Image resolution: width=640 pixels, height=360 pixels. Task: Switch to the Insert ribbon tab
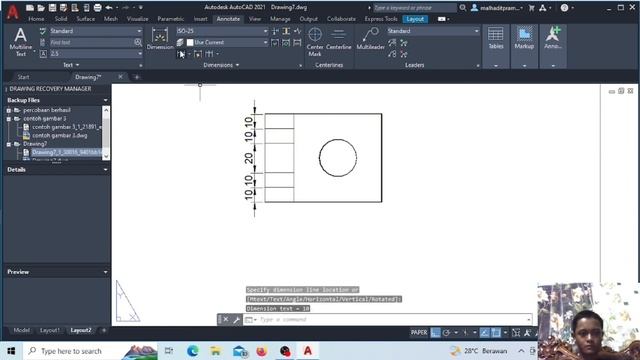coord(200,19)
